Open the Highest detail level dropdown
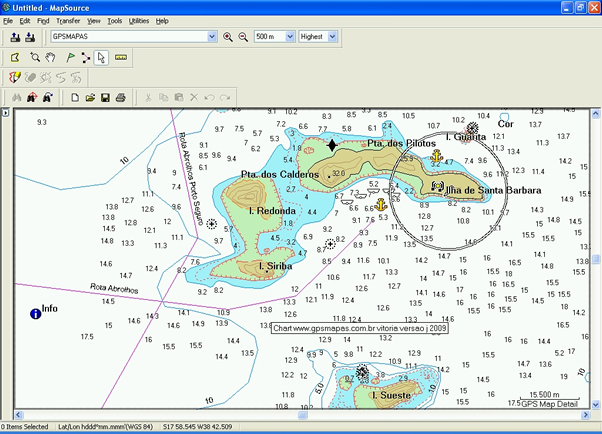 point(333,37)
